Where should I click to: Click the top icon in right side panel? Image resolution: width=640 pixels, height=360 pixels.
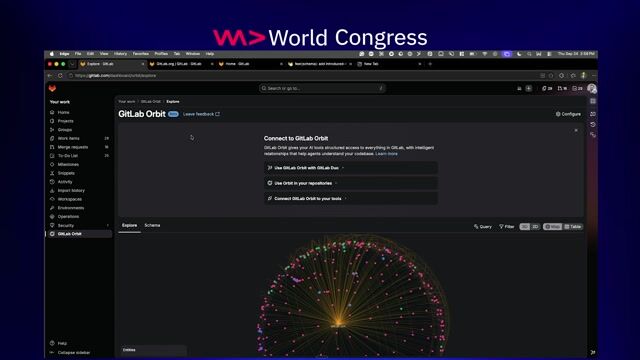click(593, 101)
